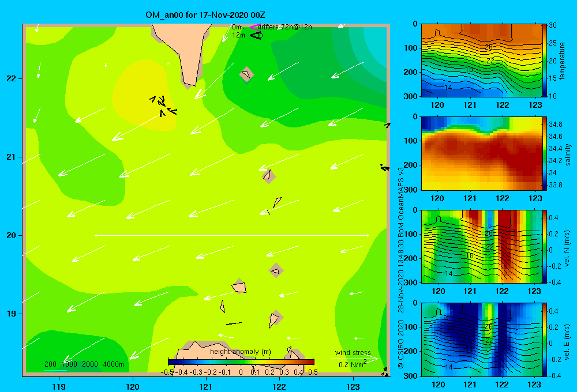Click the narrow island near 19.1N 121.2E

click(x=222, y=306)
